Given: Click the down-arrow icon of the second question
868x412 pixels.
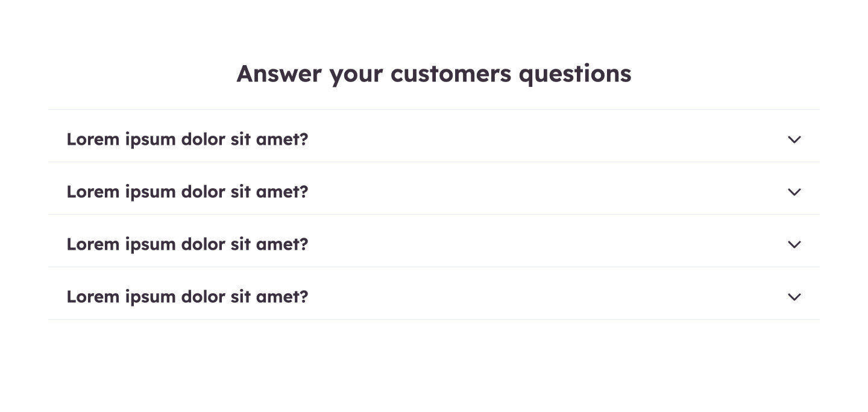Looking at the screenshot, I should (x=794, y=192).
